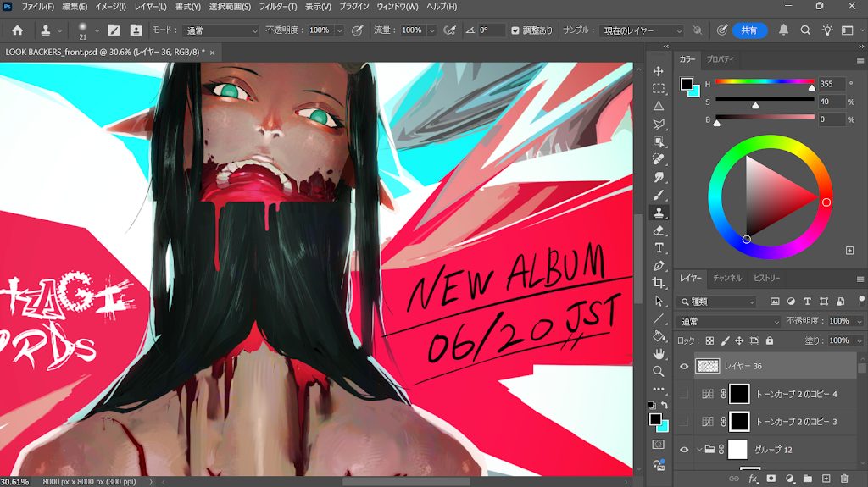Click the 共有 share button
The height and width of the screenshot is (487, 868).
(749, 30)
